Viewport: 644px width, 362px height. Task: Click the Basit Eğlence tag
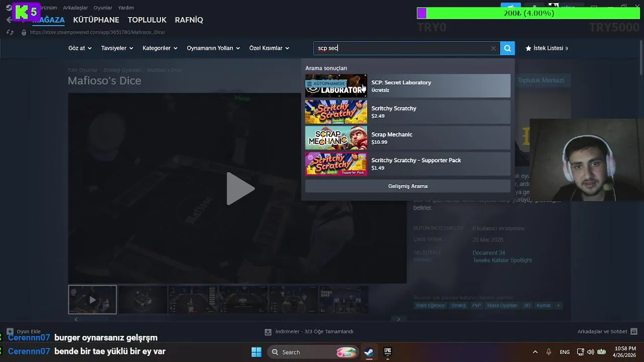click(x=430, y=306)
